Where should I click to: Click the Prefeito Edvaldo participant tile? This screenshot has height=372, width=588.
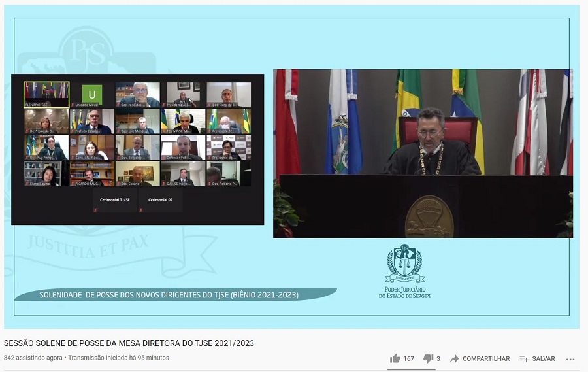[91, 121]
